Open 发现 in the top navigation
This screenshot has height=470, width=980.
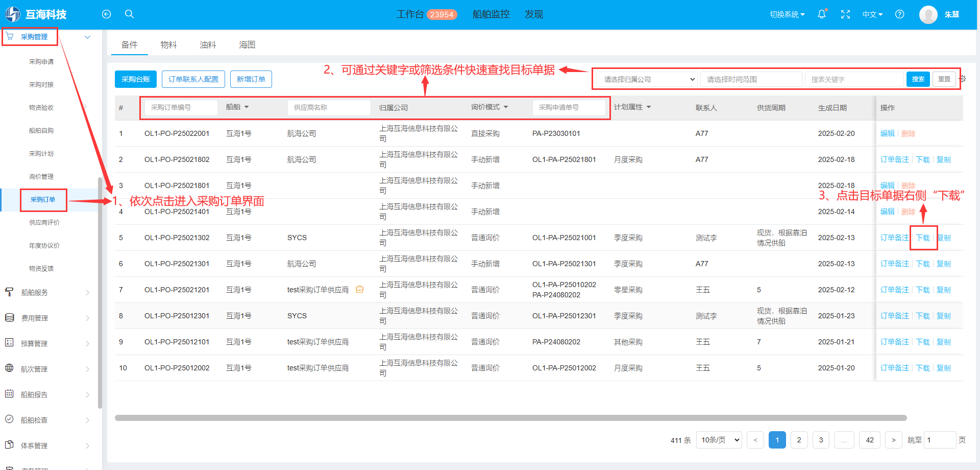tap(534, 14)
